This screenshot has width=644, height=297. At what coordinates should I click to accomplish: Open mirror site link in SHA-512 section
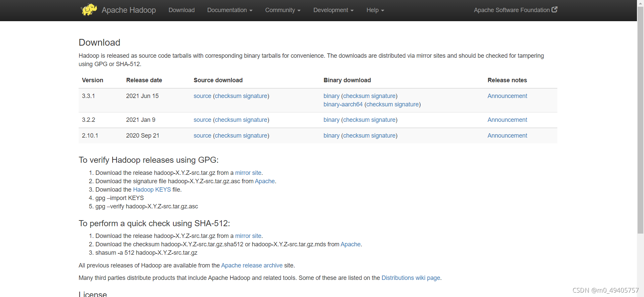point(248,236)
